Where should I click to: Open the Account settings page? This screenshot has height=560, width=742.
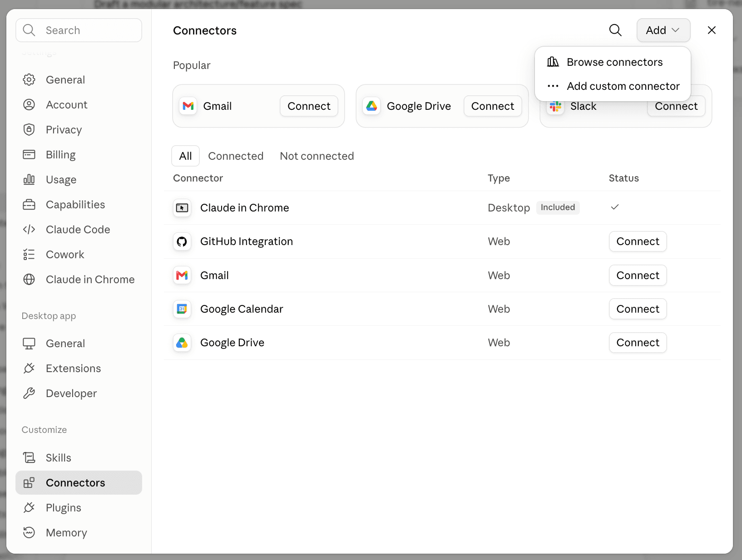click(79, 105)
